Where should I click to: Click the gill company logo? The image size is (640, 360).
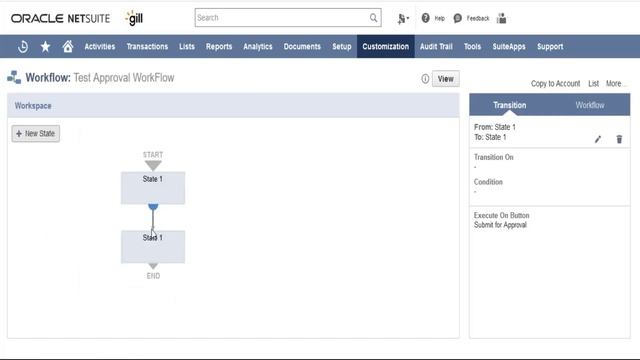coord(134,18)
